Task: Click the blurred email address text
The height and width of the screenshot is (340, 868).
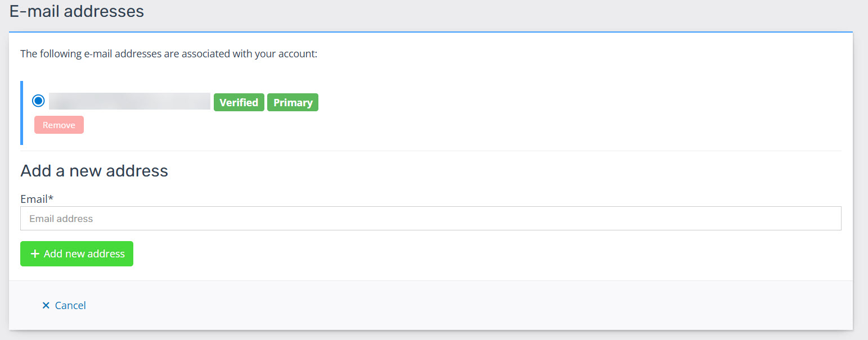Action: coord(129,101)
